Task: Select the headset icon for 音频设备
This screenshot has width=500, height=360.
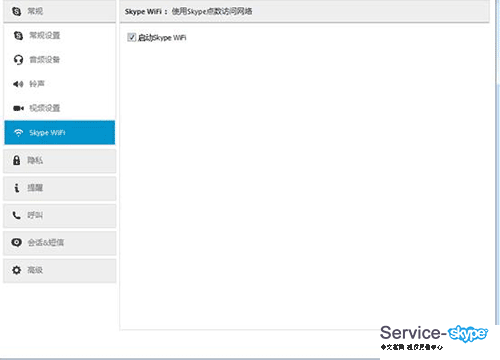Action: (x=18, y=60)
